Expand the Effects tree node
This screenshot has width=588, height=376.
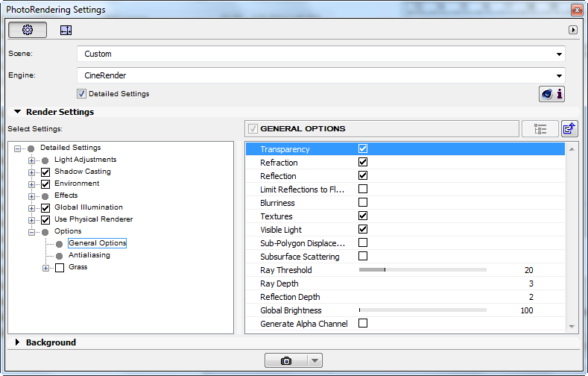click(31, 196)
